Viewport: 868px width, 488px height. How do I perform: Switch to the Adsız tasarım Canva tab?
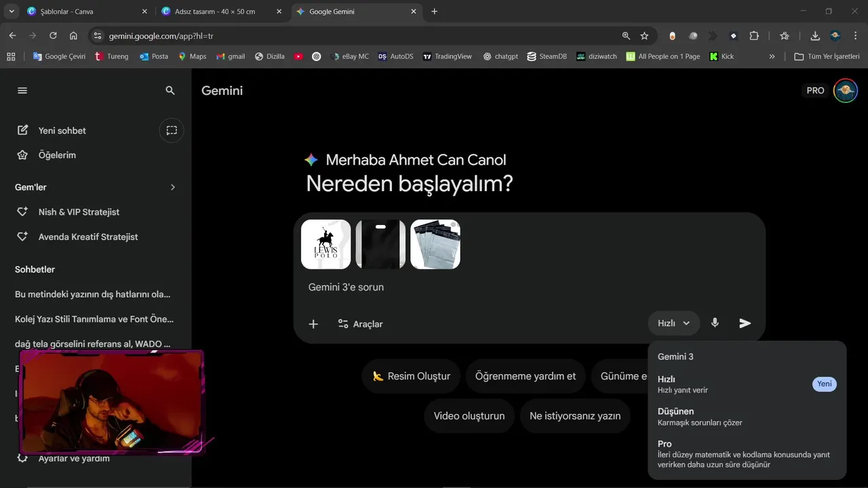pos(220,12)
